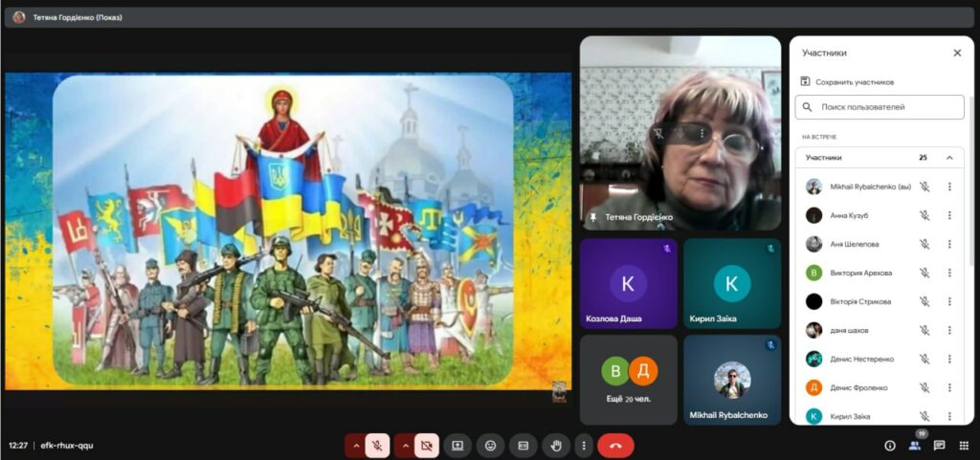Show meeting details info icon

pyautogui.click(x=889, y=446)
